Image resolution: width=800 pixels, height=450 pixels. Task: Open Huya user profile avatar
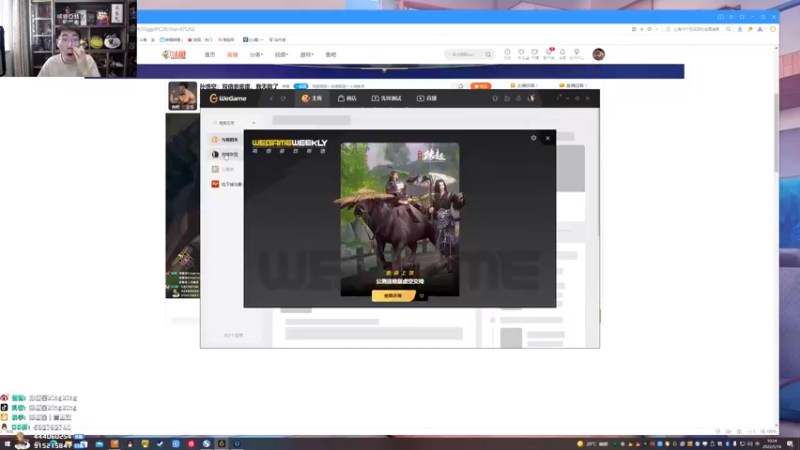tap(598, 54)
